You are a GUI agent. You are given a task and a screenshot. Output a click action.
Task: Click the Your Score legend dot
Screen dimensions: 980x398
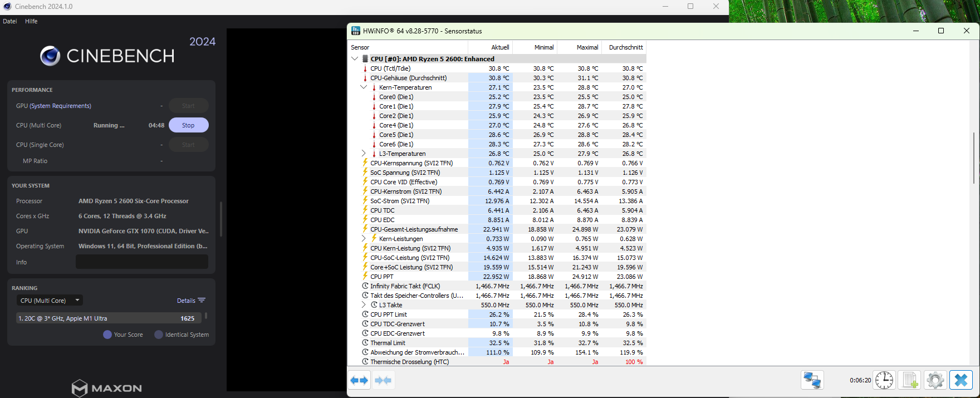pyautogui.click(x=107, y=335)
